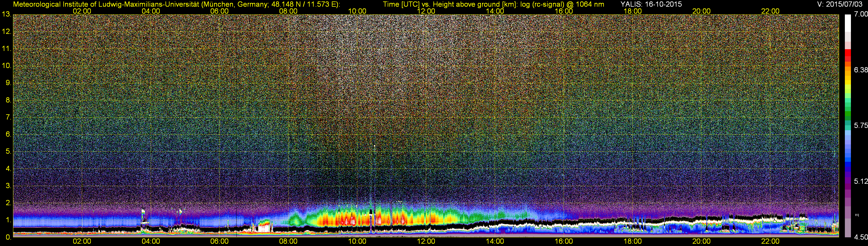The width and height of the screenshot is (868, 246).
Task: Click the 7 km height axis label
Action: point(8,117)
